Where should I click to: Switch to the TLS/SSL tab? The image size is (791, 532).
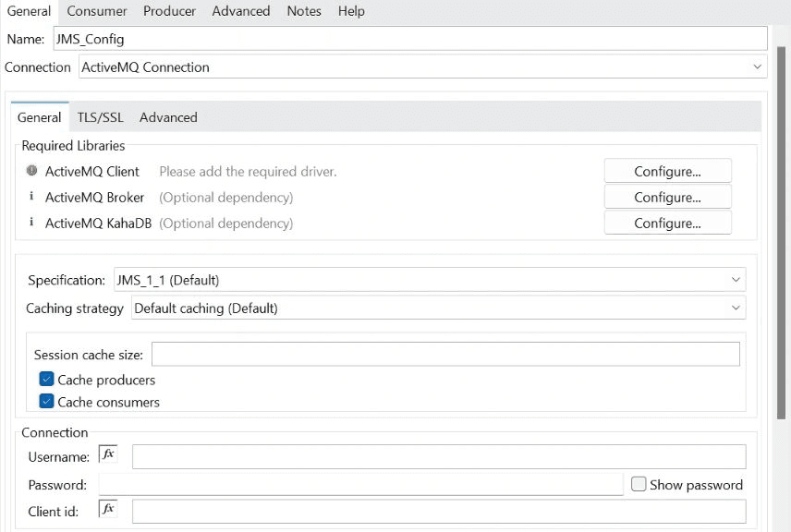point(100,117)
